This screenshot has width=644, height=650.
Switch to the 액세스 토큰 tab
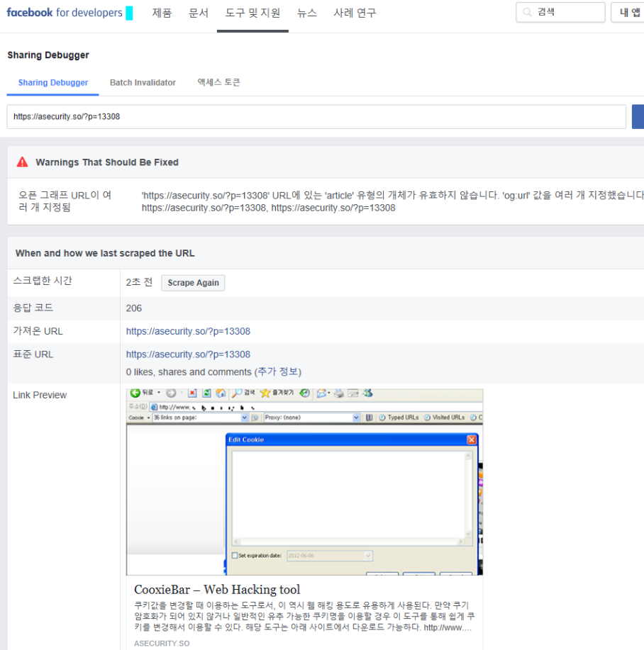point(218,82)
